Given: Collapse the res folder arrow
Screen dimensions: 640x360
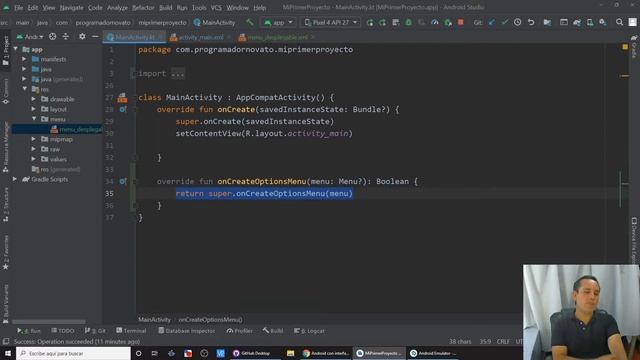Looking at the screenshot, I should (24, 89).
